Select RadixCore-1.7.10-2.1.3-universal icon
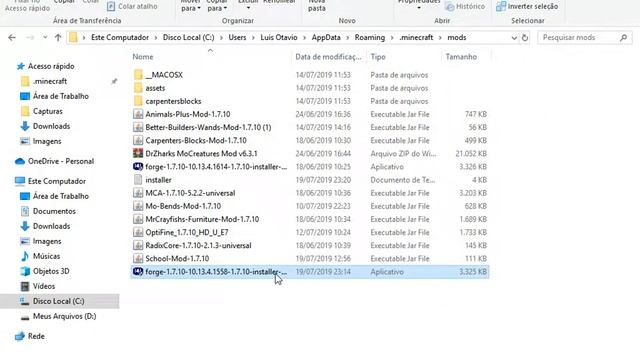 (138, 245)
